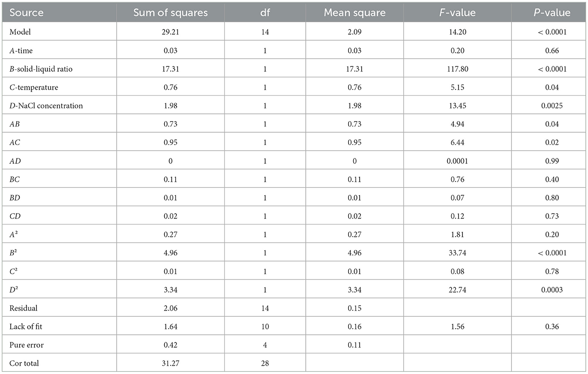Select the A-time row label
The height and width of the screenshot is (374, 588).
click(x=21, y=50)
